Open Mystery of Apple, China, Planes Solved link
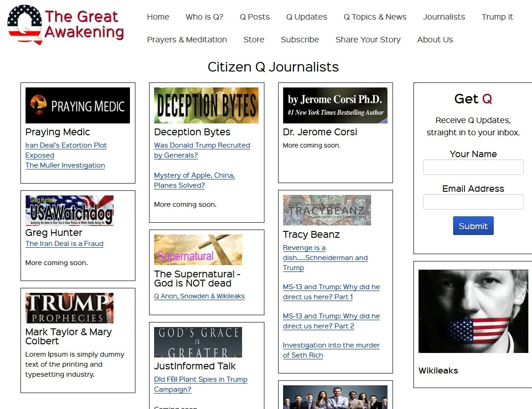532x409 pixels. click(x=194, y=180)
